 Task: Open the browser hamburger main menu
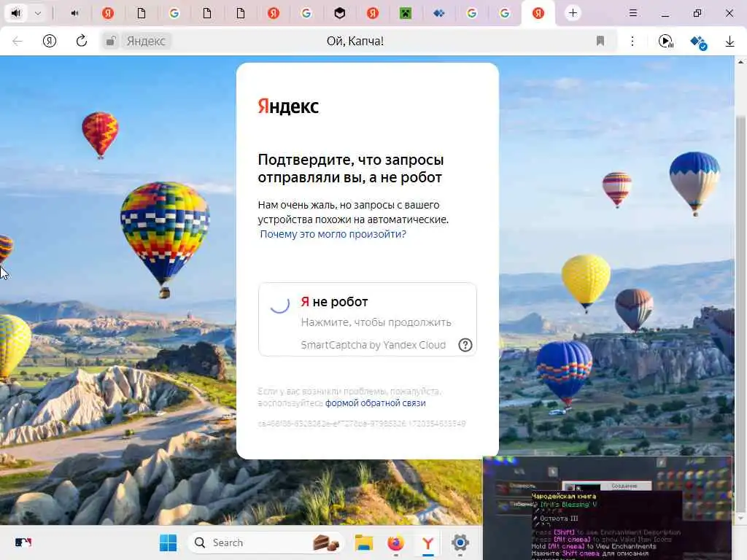[632, 13]
